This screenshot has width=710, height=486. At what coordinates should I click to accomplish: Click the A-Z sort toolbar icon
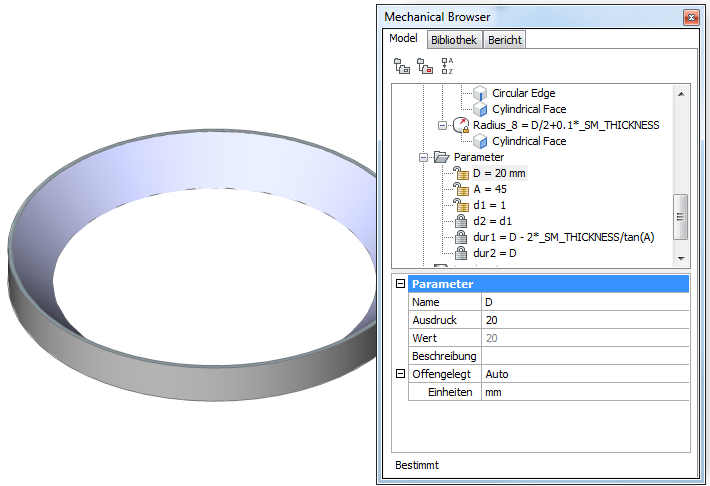447,66
